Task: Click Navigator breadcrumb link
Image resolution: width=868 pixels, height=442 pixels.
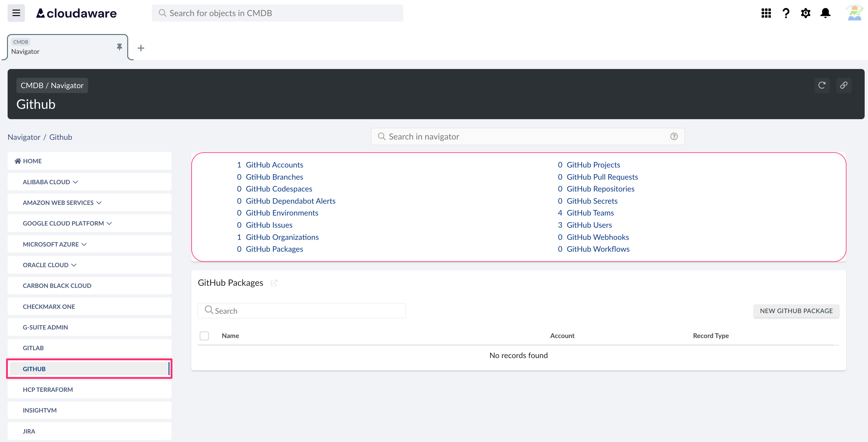Action: click(x=24, y=137)
